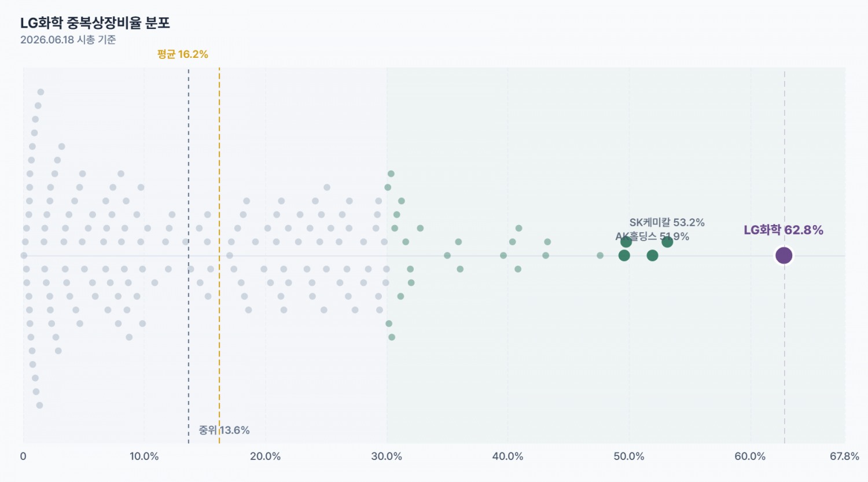The height and width of the screenshot is (482, 868).
Task: Click the 평균 16.2% mean label
Action: [182, 54]
